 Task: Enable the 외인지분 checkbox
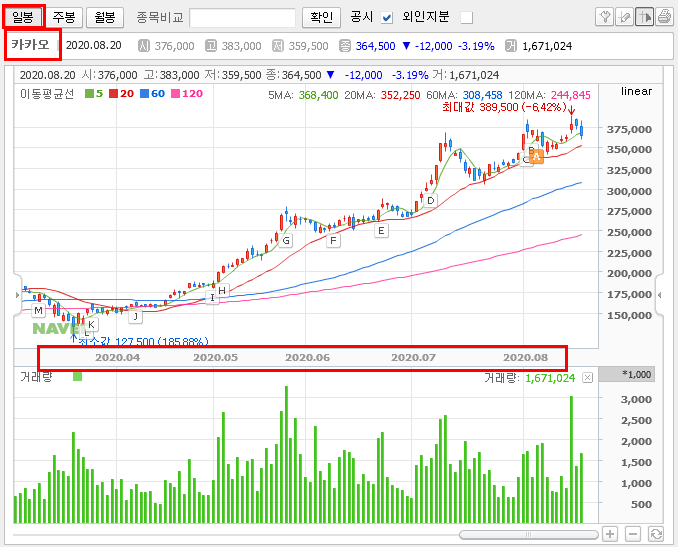pos(467,18)
